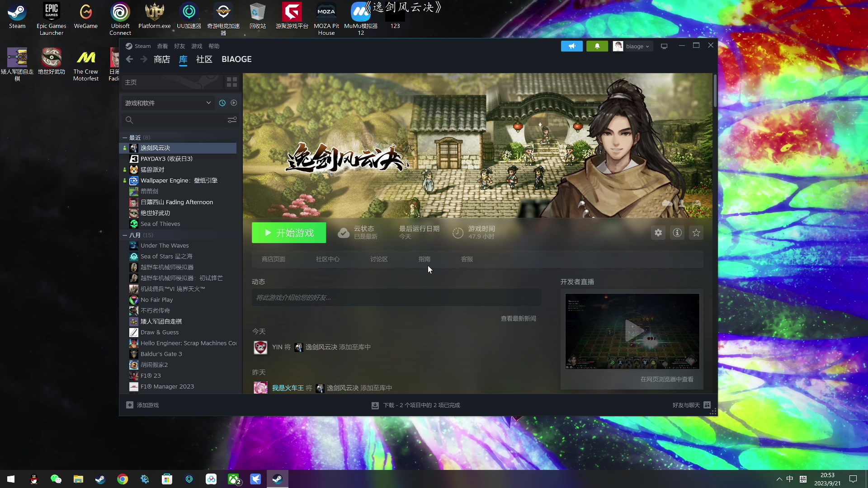Click the library search field
The width and height of the screenshot is (868, 488).
point(174,120)
